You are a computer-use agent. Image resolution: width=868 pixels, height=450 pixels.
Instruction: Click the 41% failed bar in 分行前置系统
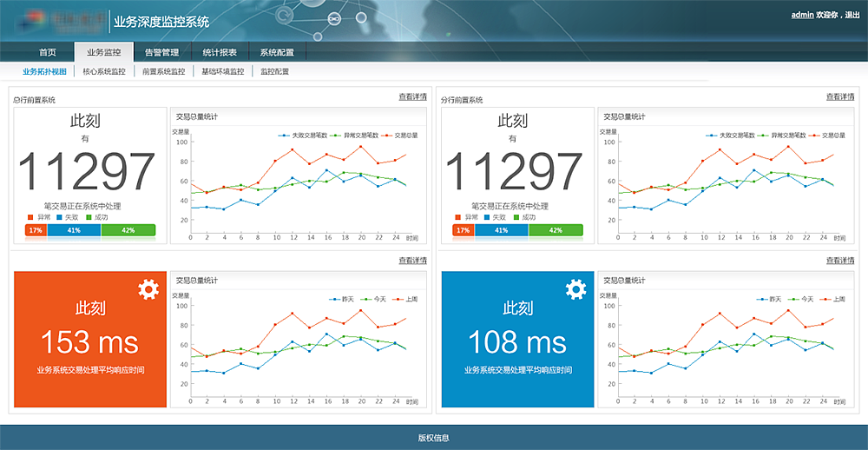pos(502,230)
